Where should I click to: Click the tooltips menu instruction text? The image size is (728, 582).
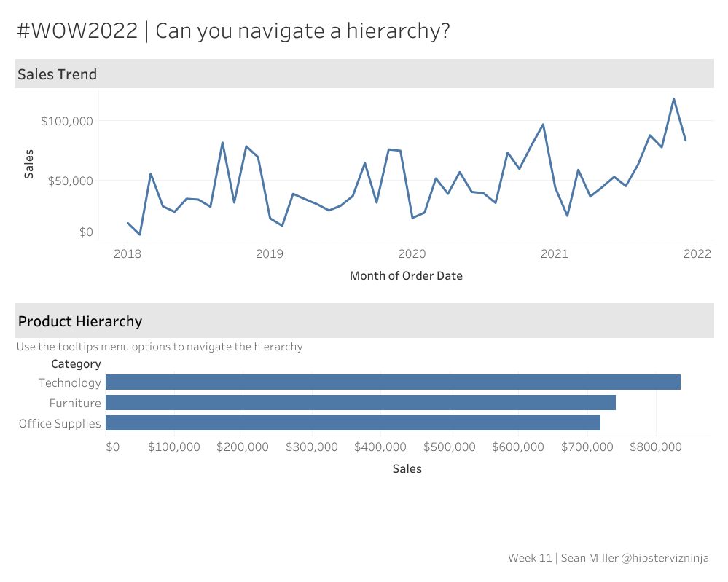(x=160, y=347)
